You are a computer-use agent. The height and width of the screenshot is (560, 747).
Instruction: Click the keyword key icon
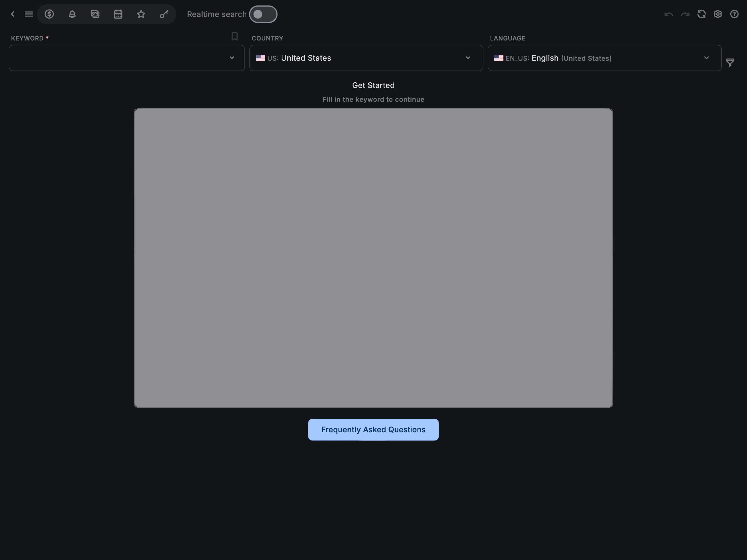pos(164,14)
